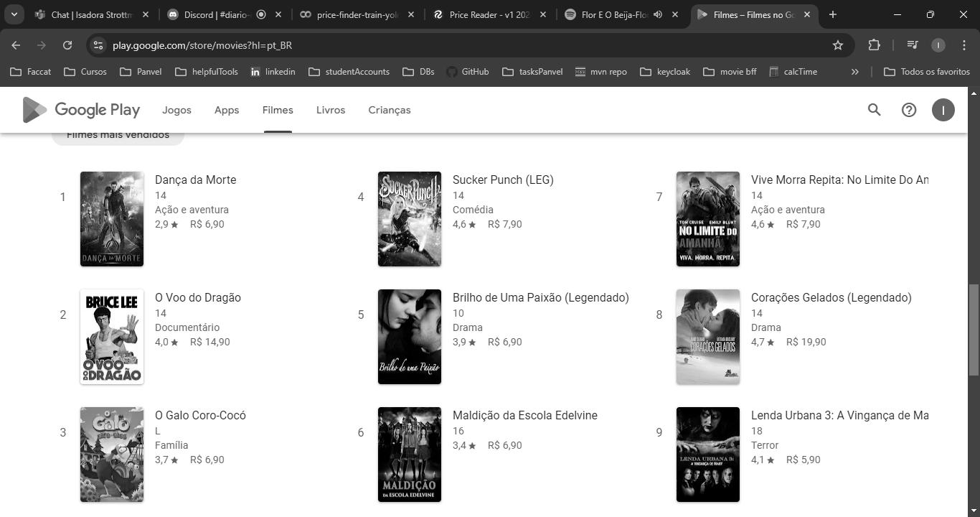980x517 pixels.
Task: Open the Lenda Urbana 3 poster
Action: point(708,455)
